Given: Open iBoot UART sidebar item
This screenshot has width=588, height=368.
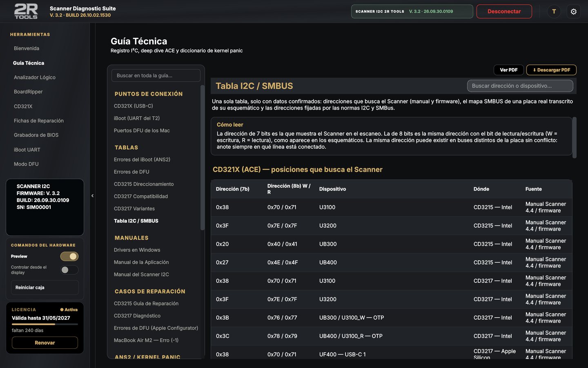Looking at the screenshot, I should coord(27,150).
